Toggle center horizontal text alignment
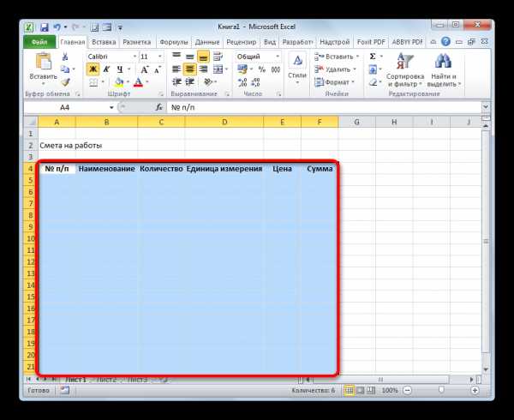The height and width of the screenshot is (420, 514). pos(190,69)
